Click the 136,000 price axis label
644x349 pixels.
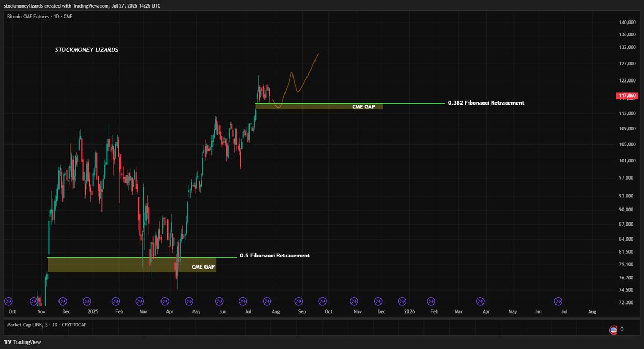[626, 35]
